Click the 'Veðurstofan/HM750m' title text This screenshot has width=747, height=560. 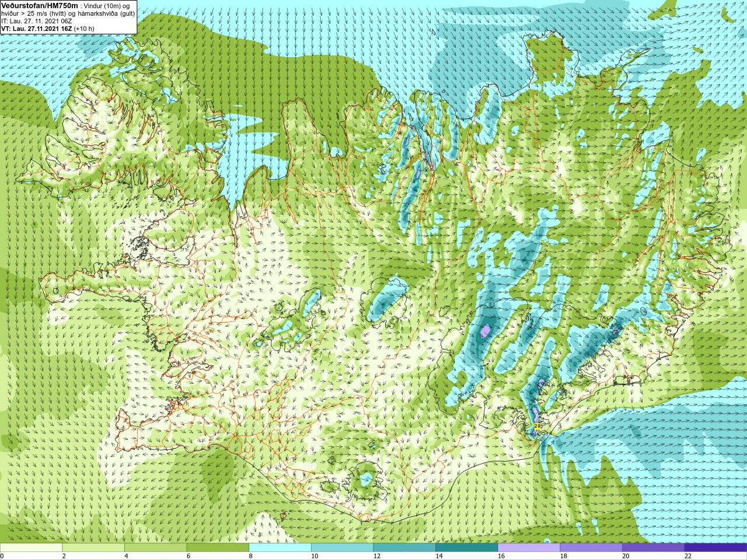(40, 5)
